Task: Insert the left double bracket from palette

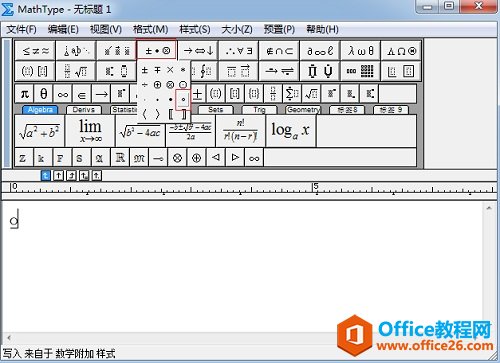Action: point(170,114)
